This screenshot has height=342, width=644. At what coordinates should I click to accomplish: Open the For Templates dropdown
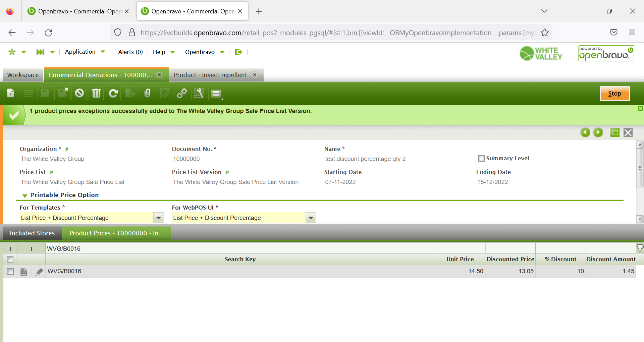159,218
